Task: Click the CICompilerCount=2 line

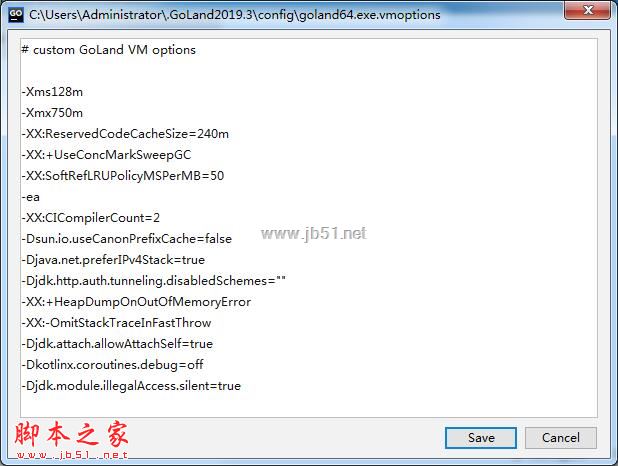Action: tap(91, 218)
